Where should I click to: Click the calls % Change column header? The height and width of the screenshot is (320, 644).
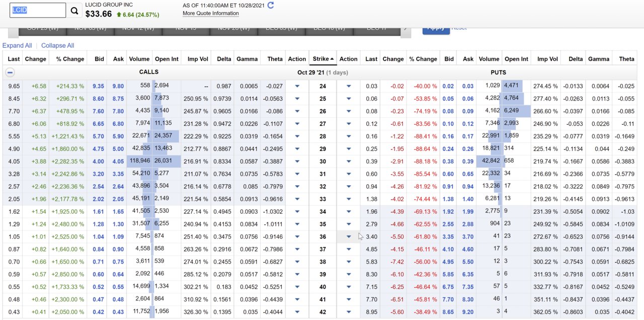(x=70, y=59)
